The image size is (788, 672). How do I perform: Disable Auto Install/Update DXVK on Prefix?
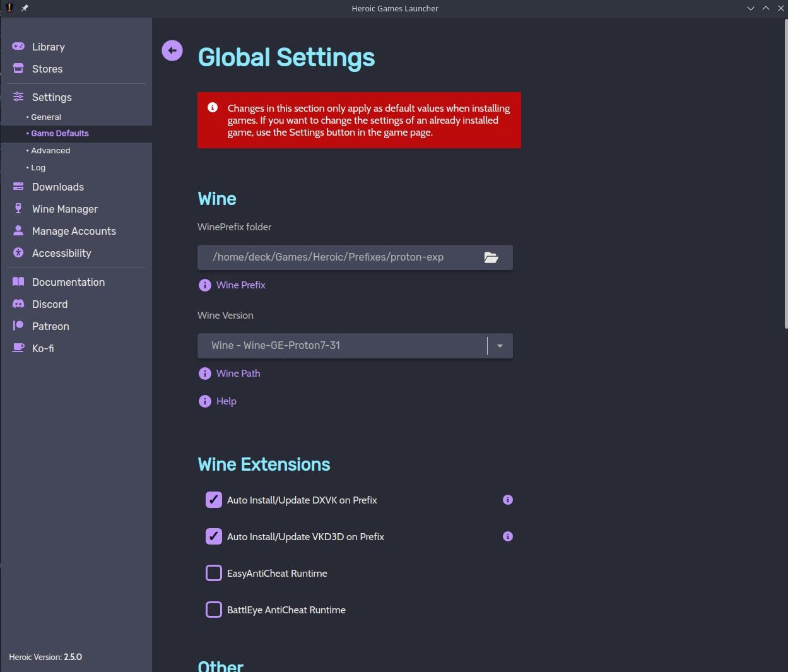pos(213,499)
